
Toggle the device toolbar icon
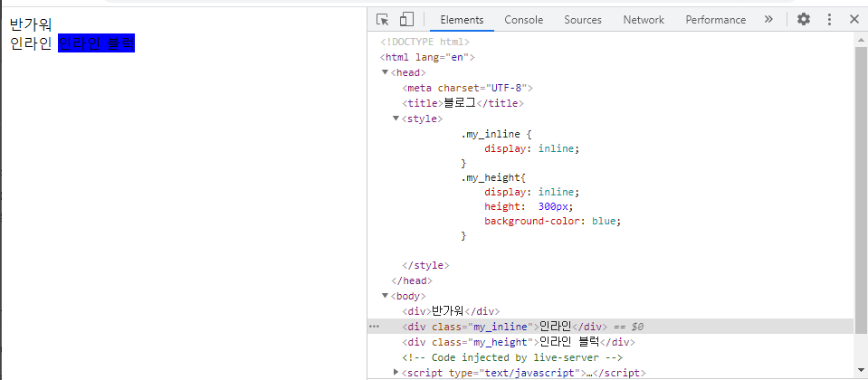click(407, 19)
